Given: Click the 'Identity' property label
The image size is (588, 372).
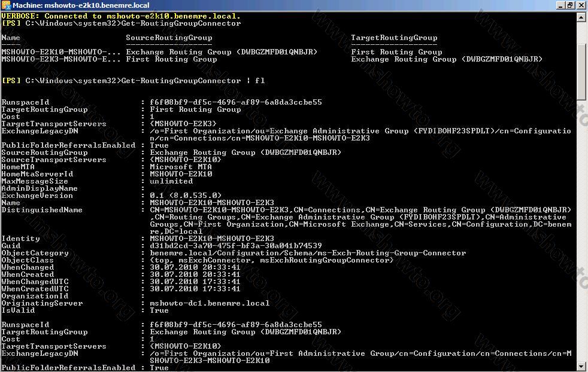Looking at the screenshot, I should pos(20,239).
